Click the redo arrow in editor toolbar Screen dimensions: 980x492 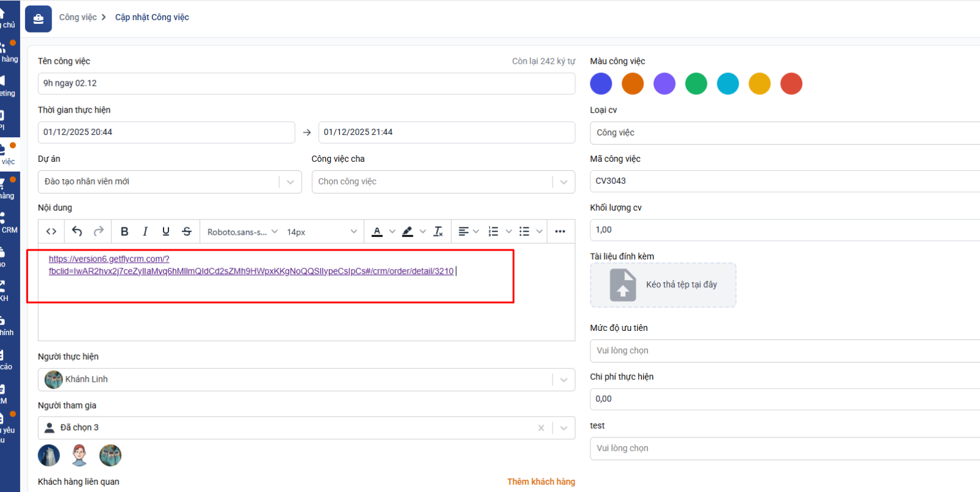click(x=99, y=232)
